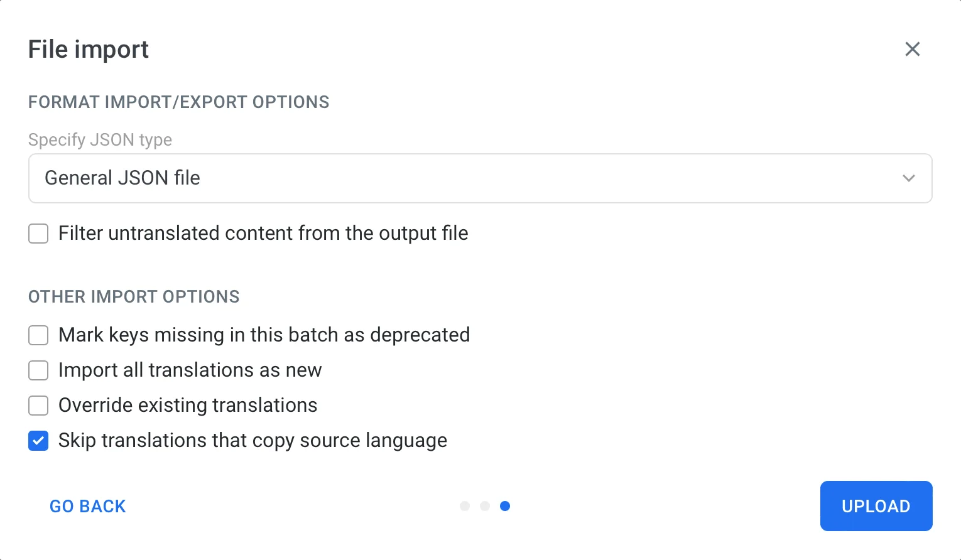Toggle Import all translations as new setting

[x=38, y=370]
